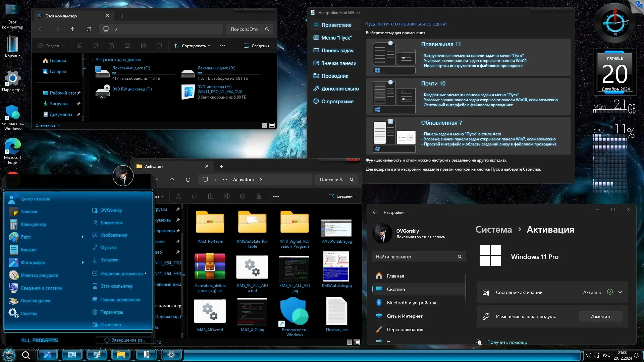Select the Правильная 11 theme option
This screenshot has width=644, height=362.
(x=468, y=57)
